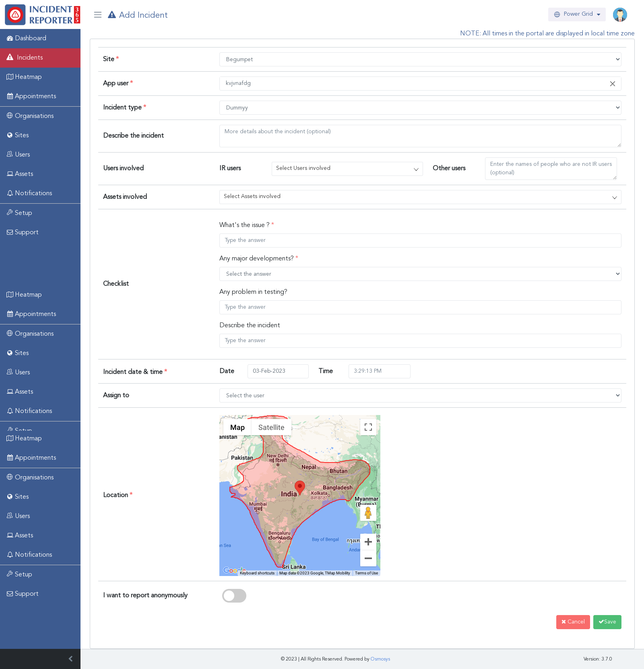Viewport: 644px width, 669px height.
Task: Click the Street View pegman icon
Action: point(368,513)
